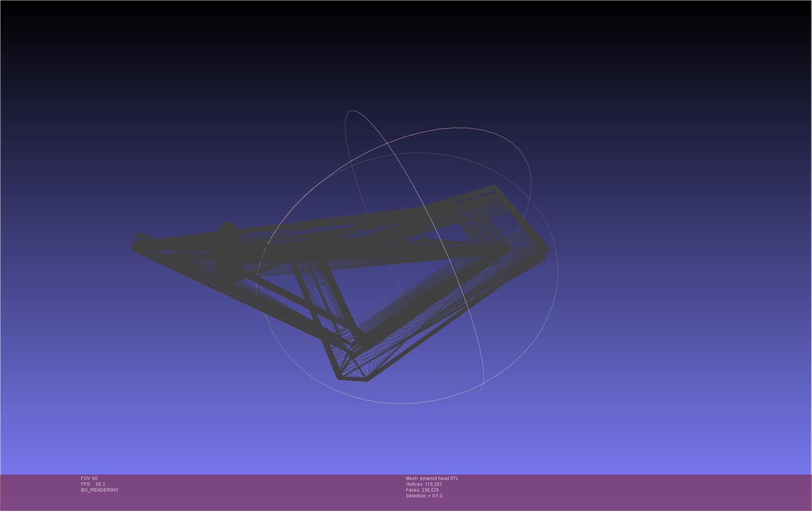Screen dimensions: 812x511
Task: Click the Mesh: pyramid head.STL label
Action: pos(432,478)
